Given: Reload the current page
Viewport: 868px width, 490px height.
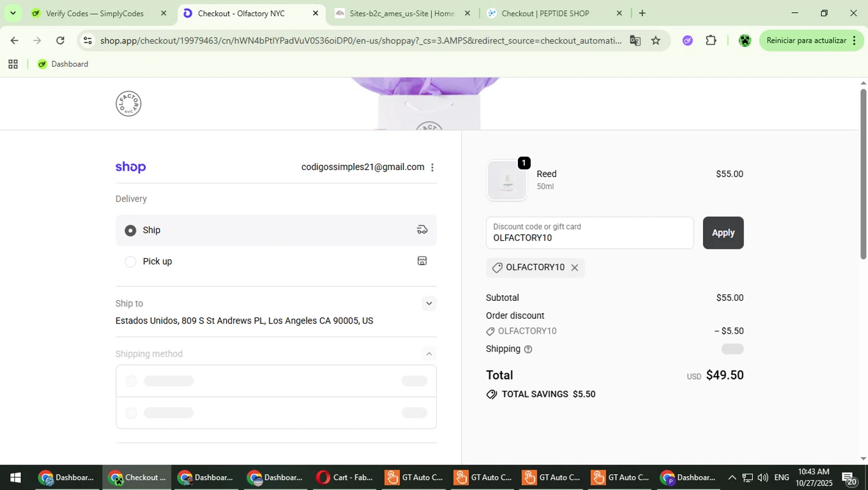Looking at the screenshot, I should click(60, 40).
